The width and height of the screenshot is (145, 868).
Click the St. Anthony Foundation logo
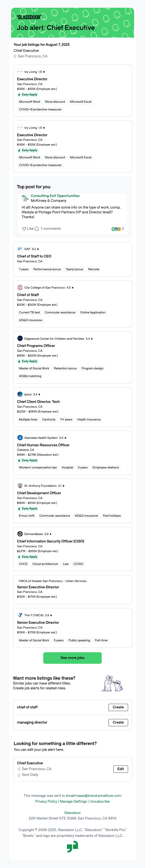pos(20,486)
